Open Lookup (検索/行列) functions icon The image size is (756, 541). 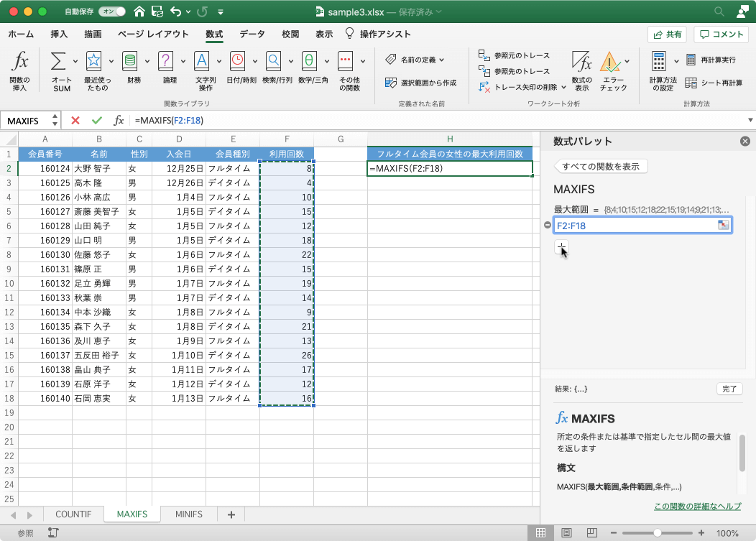[273, 61]
